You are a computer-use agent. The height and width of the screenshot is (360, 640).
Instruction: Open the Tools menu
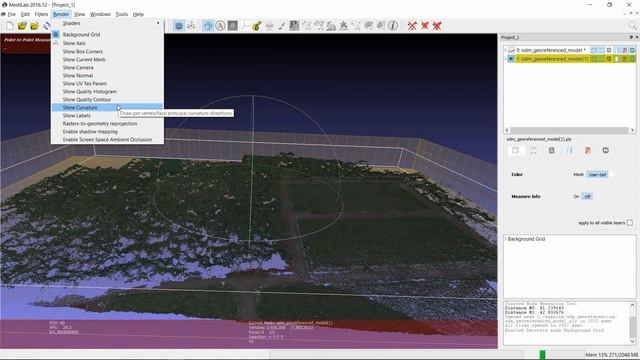(x=122, y=14)
